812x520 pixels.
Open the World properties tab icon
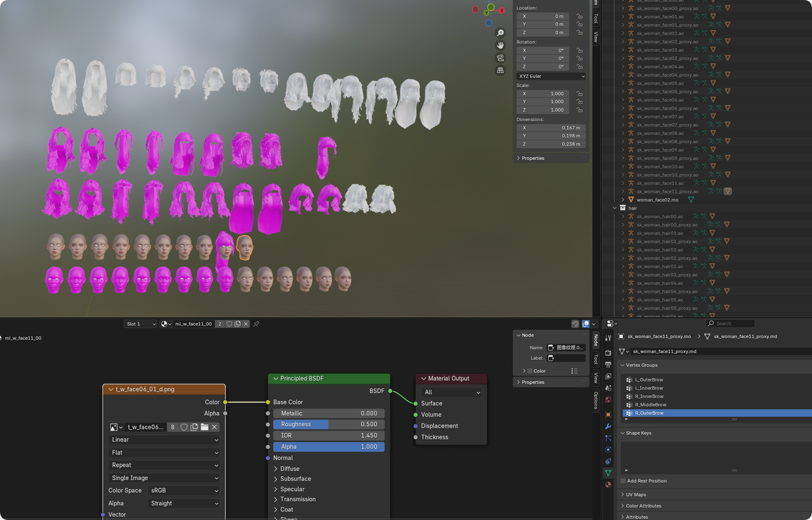608,400
